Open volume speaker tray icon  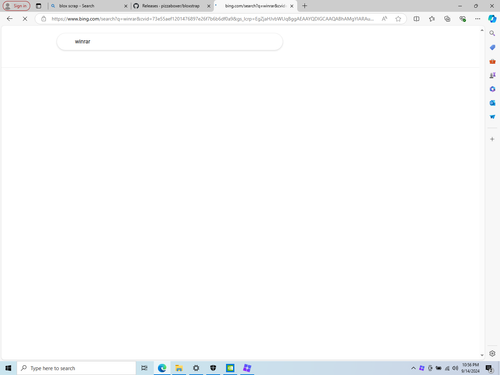coord(455,368)
